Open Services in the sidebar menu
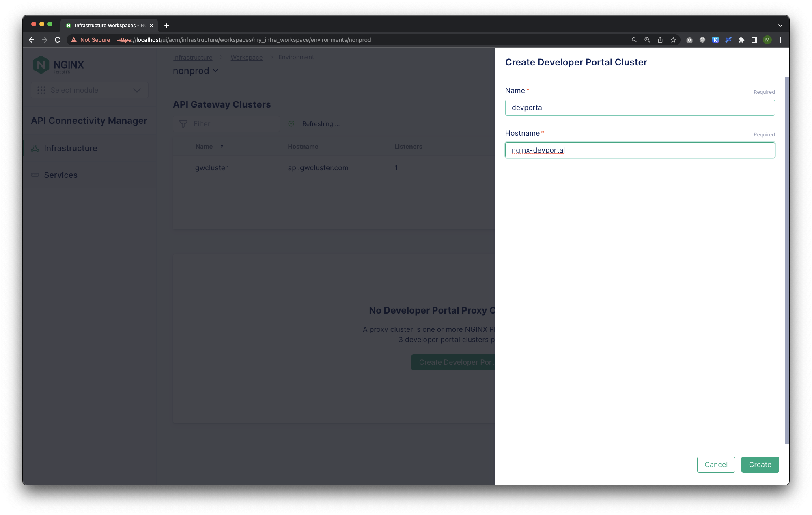Screen dimensions: 812x515 click(x=60, y=175)
